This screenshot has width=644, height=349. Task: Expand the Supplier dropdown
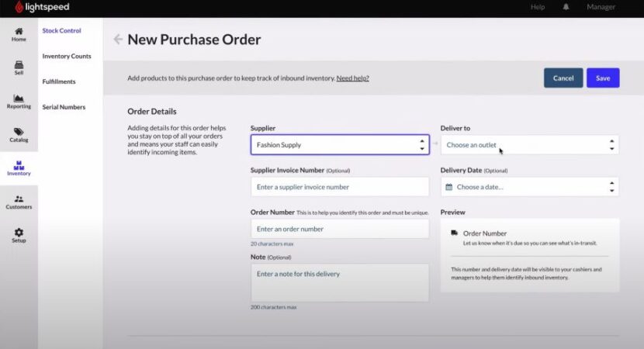pyautogui.click(x=339, y=145)
